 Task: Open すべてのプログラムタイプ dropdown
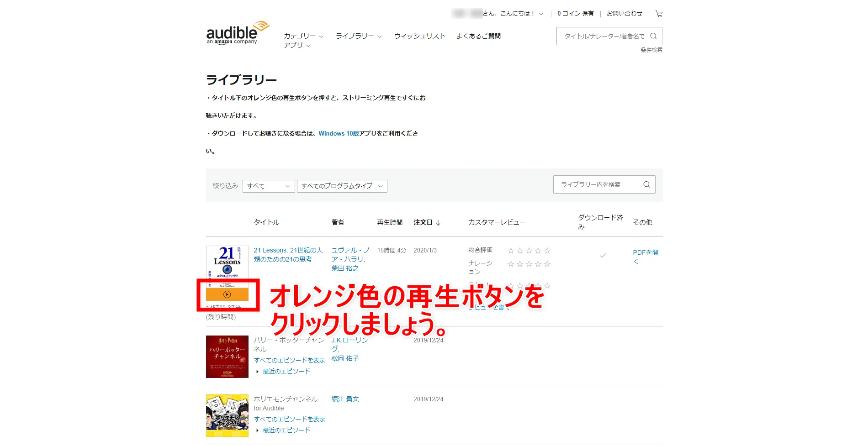tap(342, 186)
